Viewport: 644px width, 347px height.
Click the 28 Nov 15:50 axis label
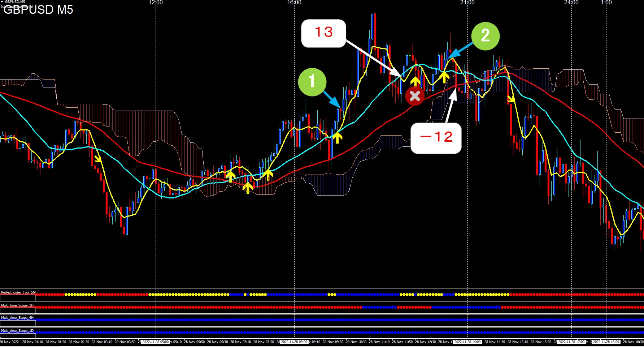click(x=541, y=342)
